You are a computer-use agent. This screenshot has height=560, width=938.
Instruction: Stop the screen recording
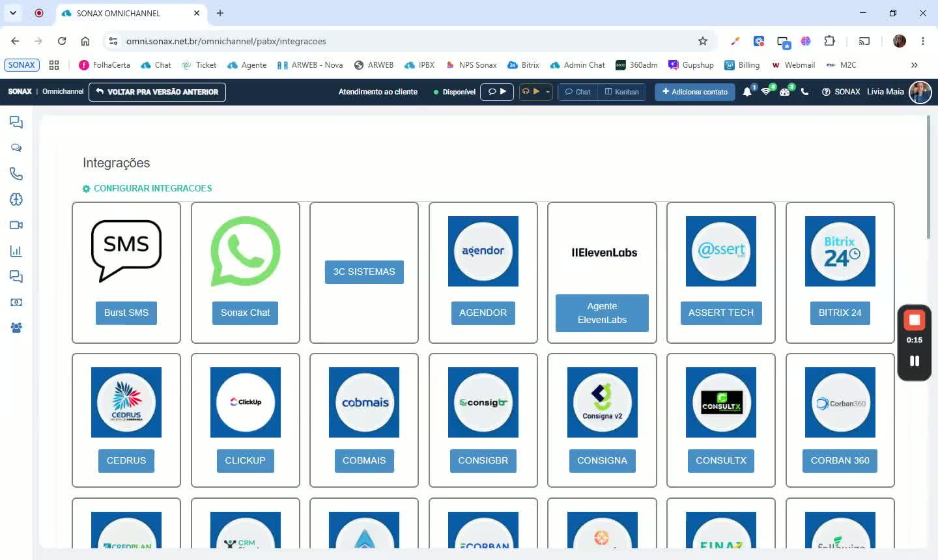tap(915, 320)
